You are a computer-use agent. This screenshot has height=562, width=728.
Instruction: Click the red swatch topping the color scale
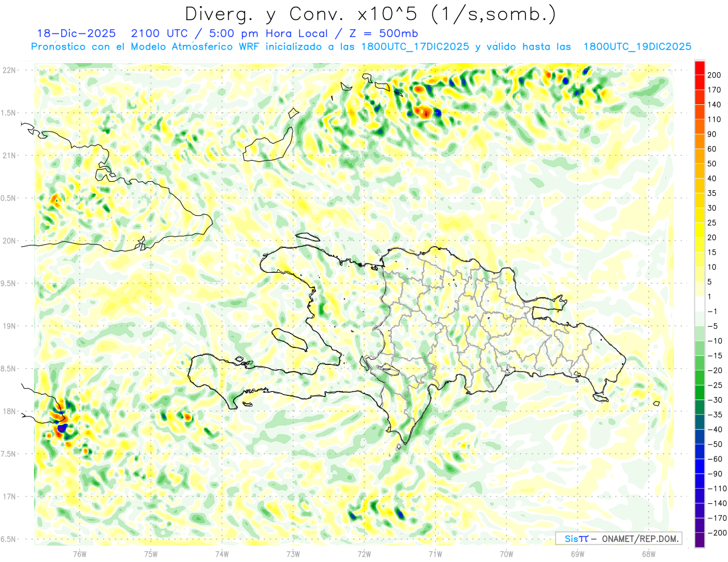point(699,68)
